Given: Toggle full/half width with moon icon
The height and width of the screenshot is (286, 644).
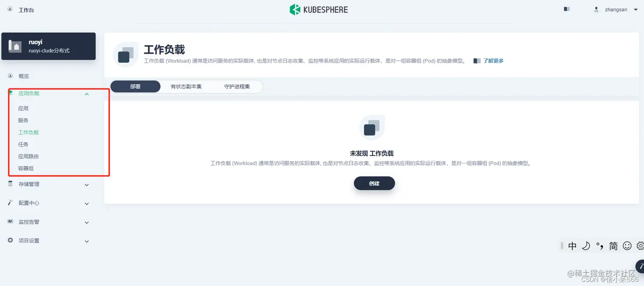Looking at the screenshot, I should coord(586,246).
